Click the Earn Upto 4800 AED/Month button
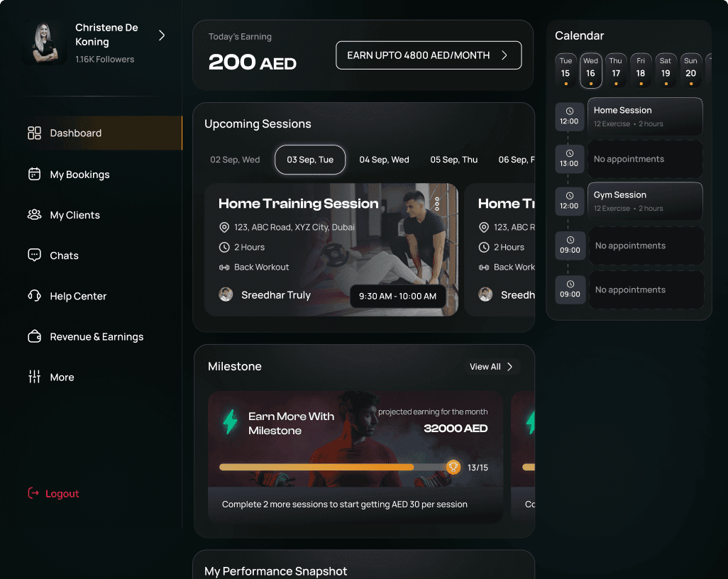The image size is (728, 579). click(x=429, y=55)
